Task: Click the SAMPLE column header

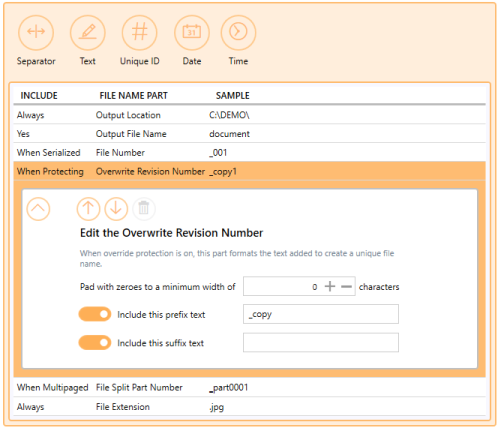Action: pos(233,96)
